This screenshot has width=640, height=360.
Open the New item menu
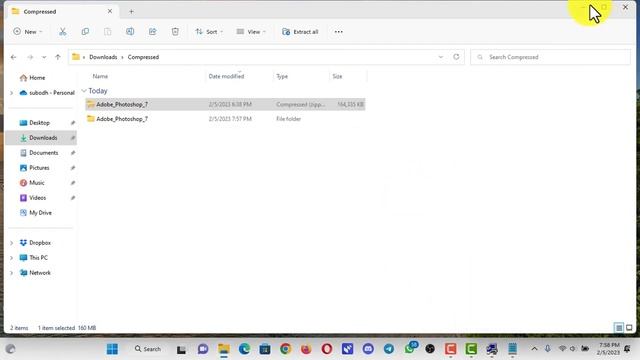coord(28,31)
